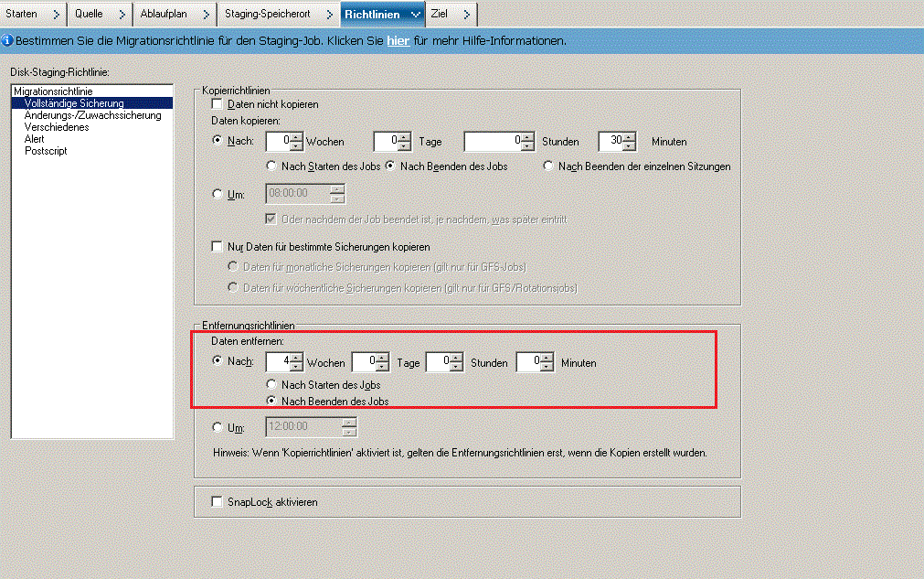The height and width of the screenshot is (579, 924).
Task: Select Nach Starten des Jobs under Entfernungsrichtlinien
Action: (x=271, y=385)
